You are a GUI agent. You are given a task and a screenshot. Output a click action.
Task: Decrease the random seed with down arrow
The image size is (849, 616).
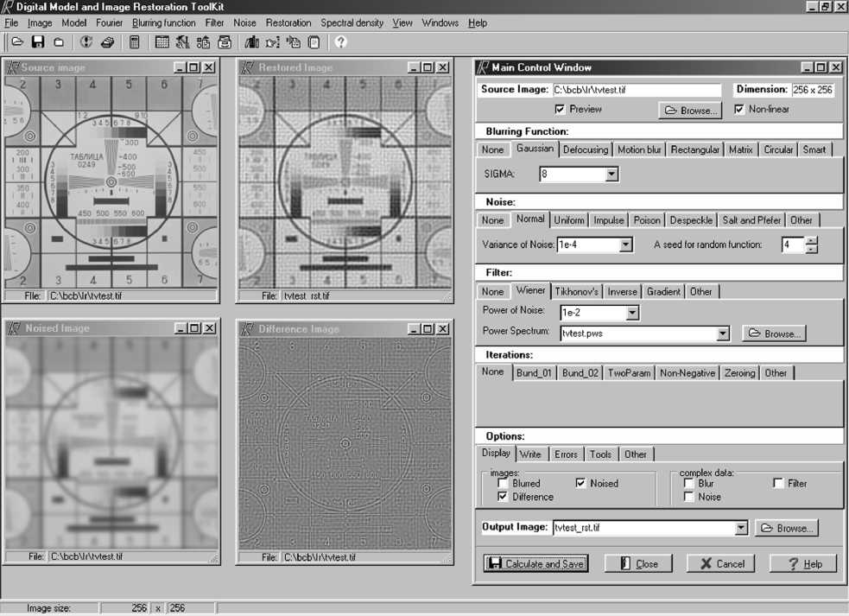click(811, 249)
